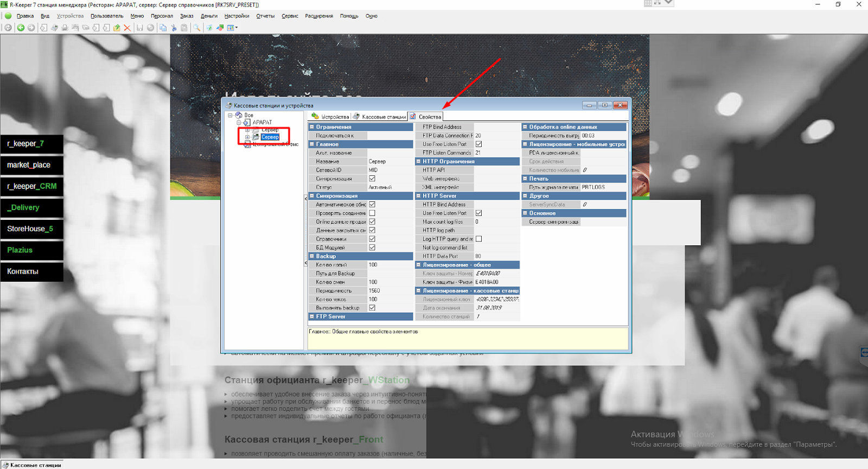Screen dimensions: 868x469
Task: Open the Отчеты menu
Action: point(265,16)
